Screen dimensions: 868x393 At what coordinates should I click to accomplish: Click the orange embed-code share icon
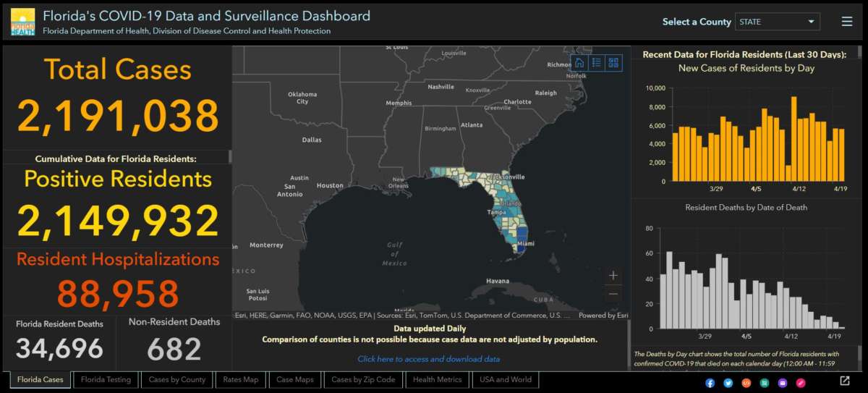[x=746, y=381]
